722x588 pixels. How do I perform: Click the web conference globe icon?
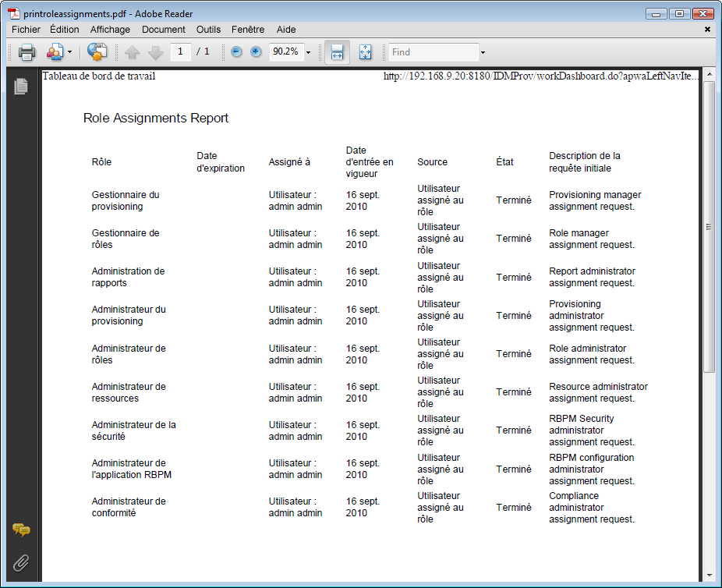97,52
